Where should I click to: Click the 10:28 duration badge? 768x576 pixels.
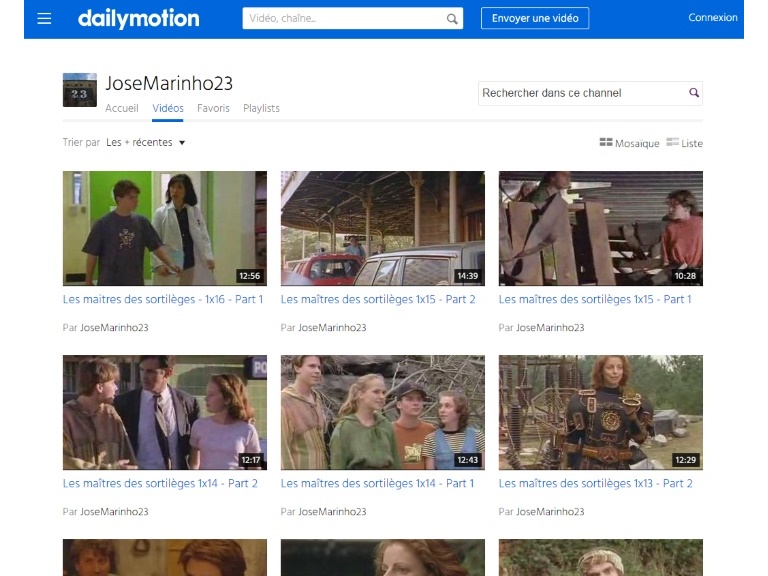point(685,276)
